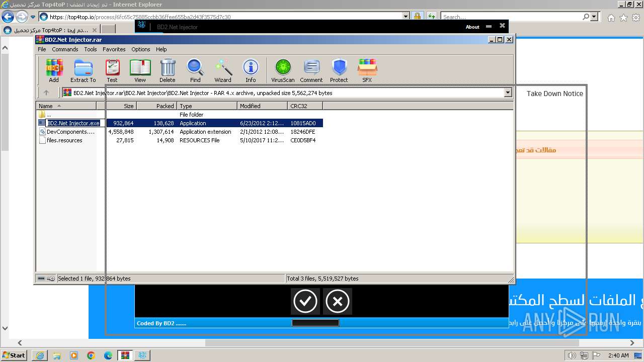Click the checkmark confirm button in injector
Viewport: 644px width, 362px height.
[305, 301]
